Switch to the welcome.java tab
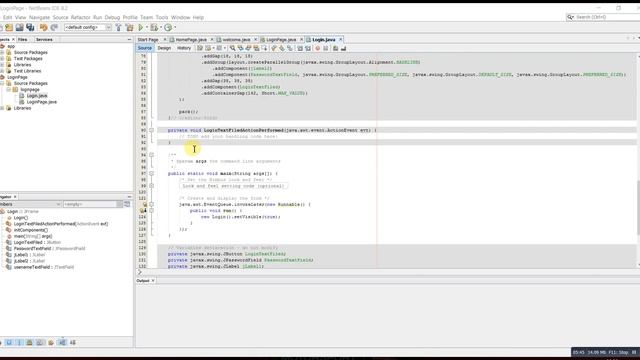640x360 pixels. click(236, 40)
